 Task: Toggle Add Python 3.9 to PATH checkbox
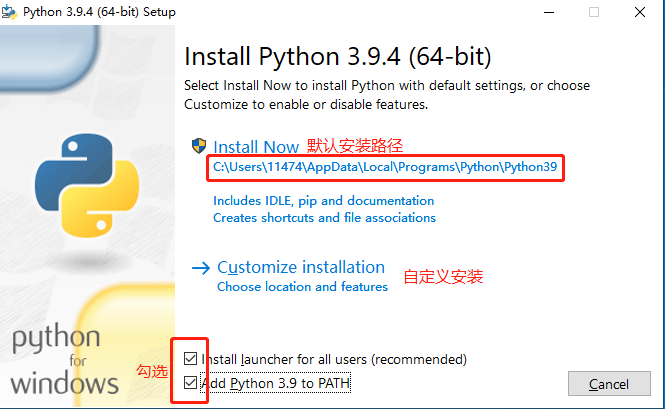(190, 383)
